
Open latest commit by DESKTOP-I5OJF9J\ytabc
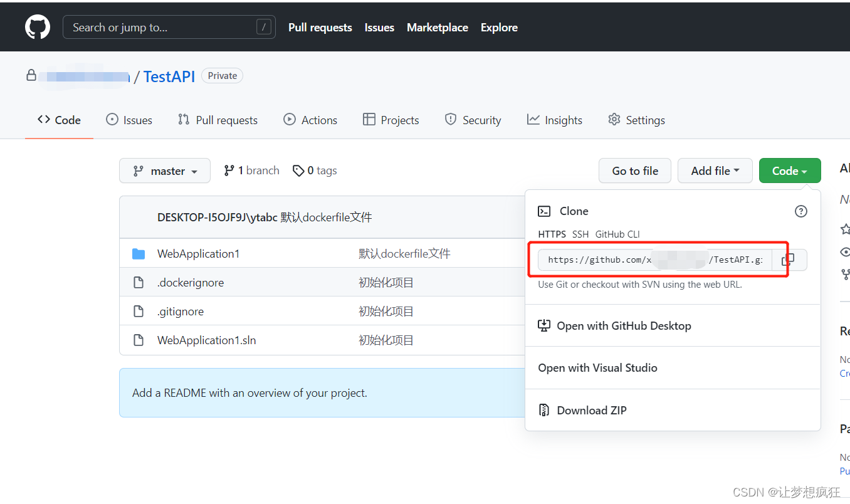click(x=326, y=218)
